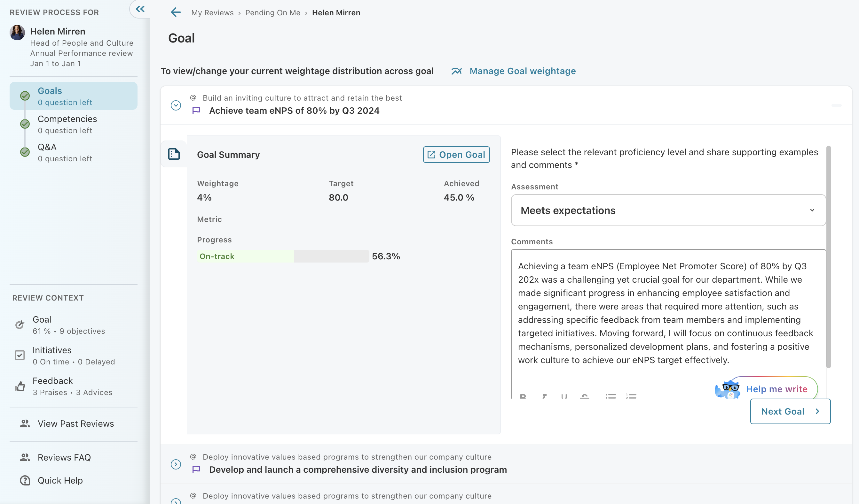The image size is (859, 504).
Task: Open the Assessment dropdown showing Meets expectations
Action: pyautogui.click(x=668, y=210)
